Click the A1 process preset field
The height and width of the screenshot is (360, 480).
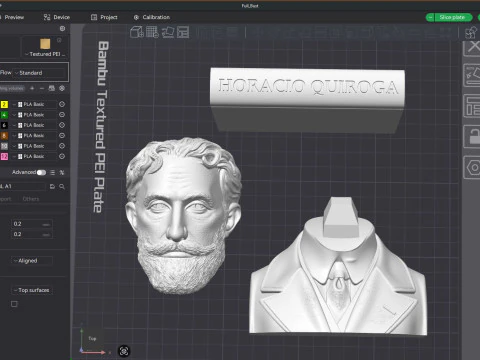click(23, 186)
